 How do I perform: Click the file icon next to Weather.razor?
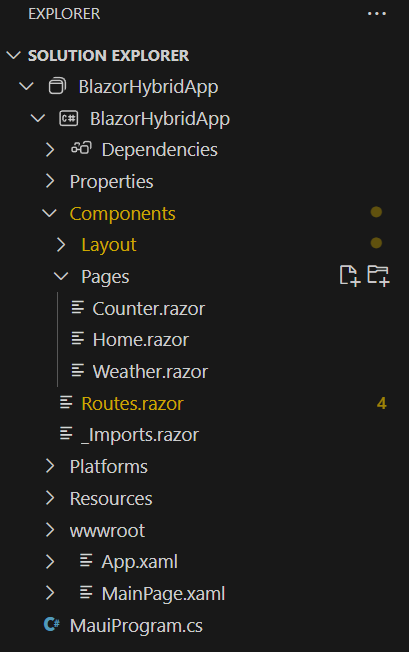pos(78,370)
